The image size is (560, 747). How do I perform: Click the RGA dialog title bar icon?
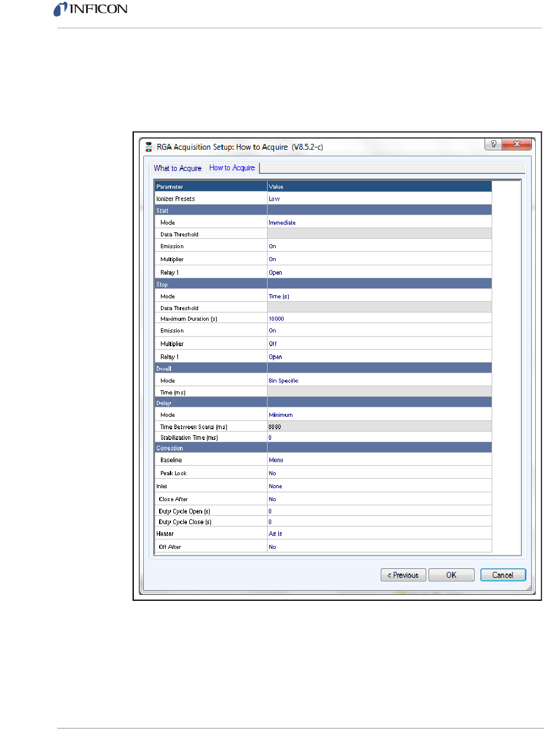coord(148,146)
